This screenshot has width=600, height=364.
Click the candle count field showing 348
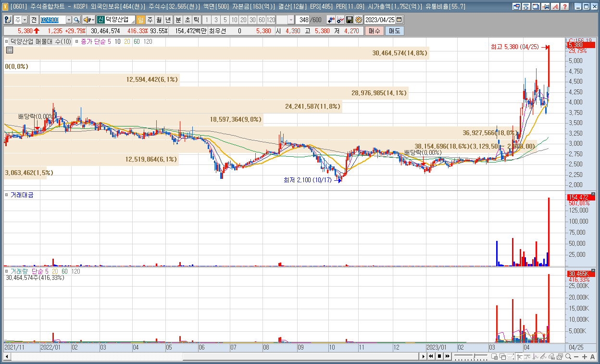click(303, 20)
